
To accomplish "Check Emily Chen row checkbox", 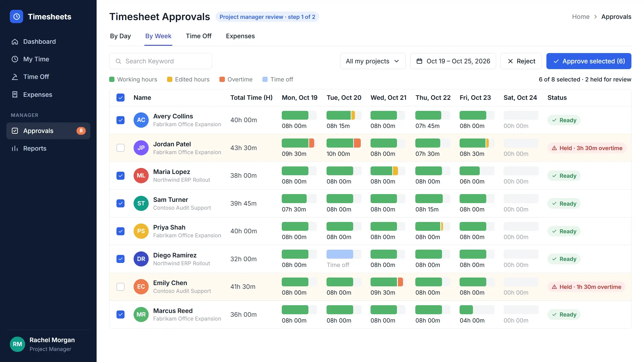I will 120,287.
